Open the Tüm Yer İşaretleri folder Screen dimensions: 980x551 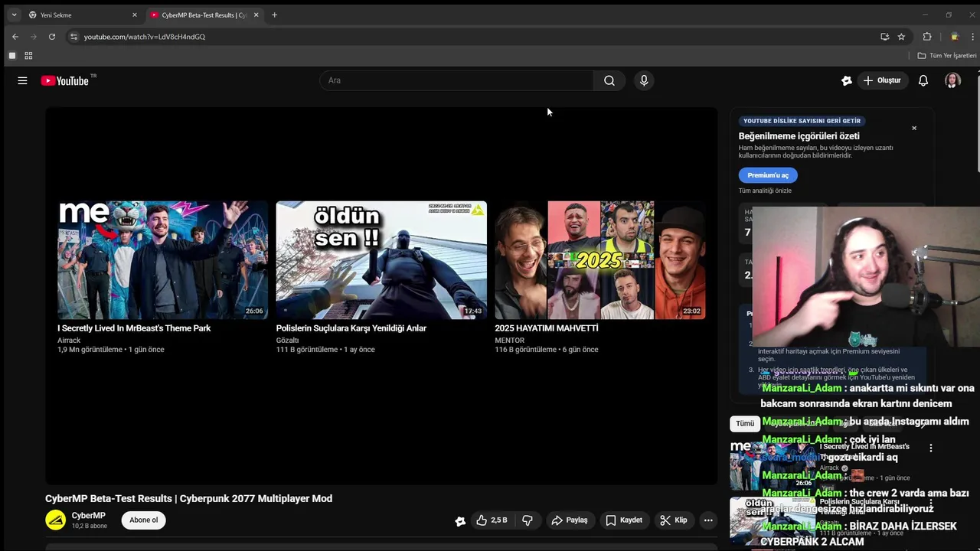coord(947,55)
